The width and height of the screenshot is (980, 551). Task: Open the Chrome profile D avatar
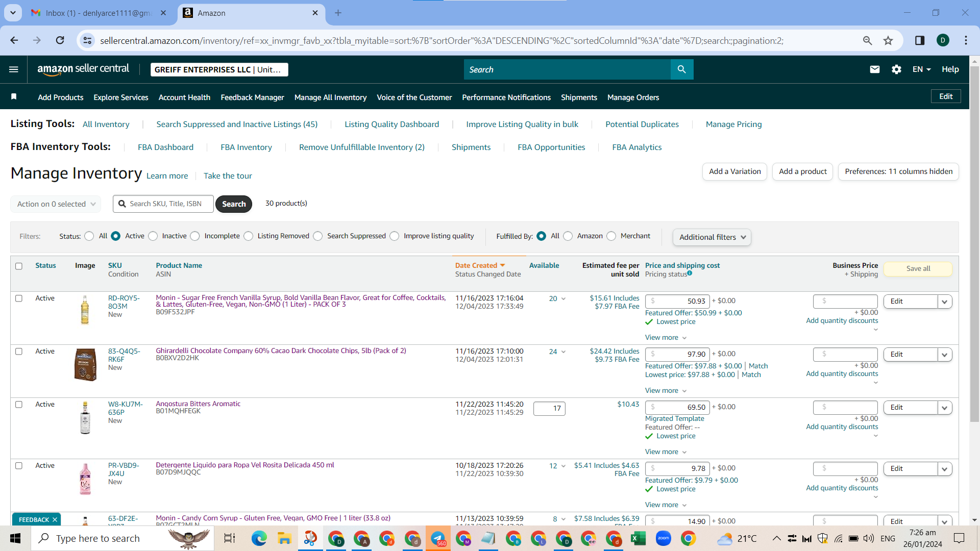(943, 40)
